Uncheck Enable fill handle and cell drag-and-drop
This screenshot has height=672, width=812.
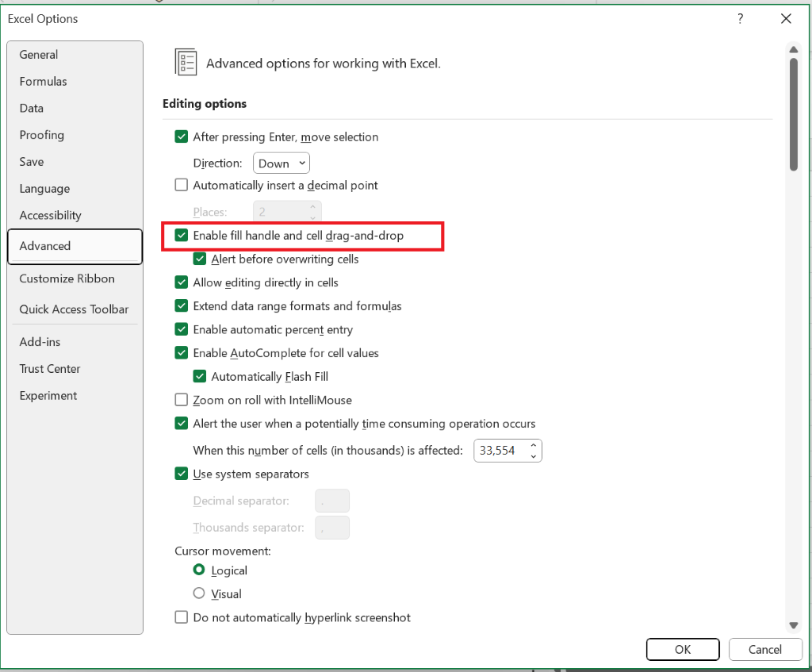tap(182, 235)
